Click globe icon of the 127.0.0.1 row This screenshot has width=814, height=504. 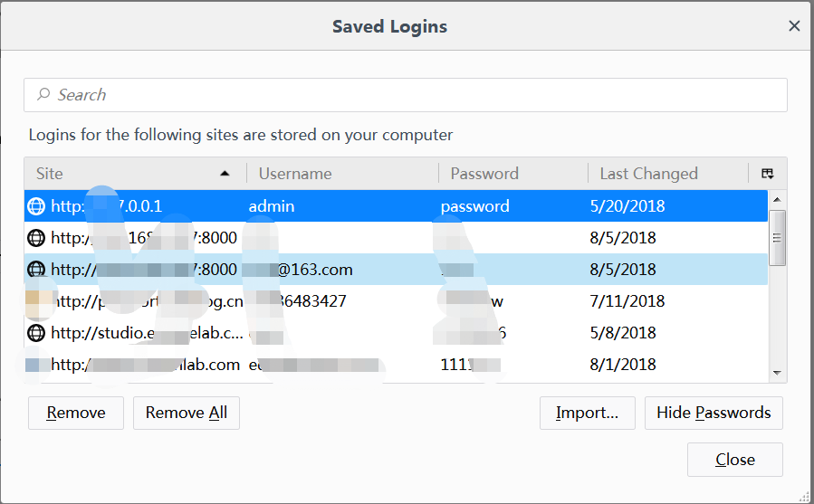pos(36,206)
